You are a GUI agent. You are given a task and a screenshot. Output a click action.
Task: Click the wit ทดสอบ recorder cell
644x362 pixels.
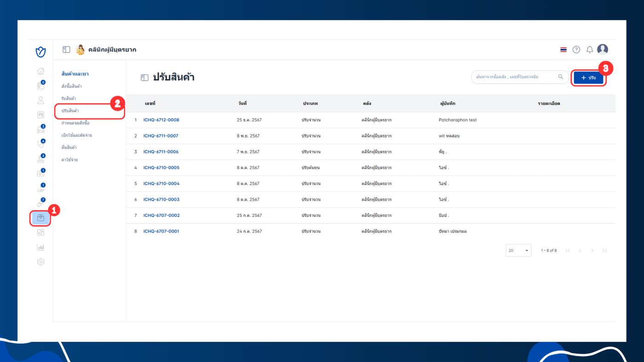(x=449, y=136)
